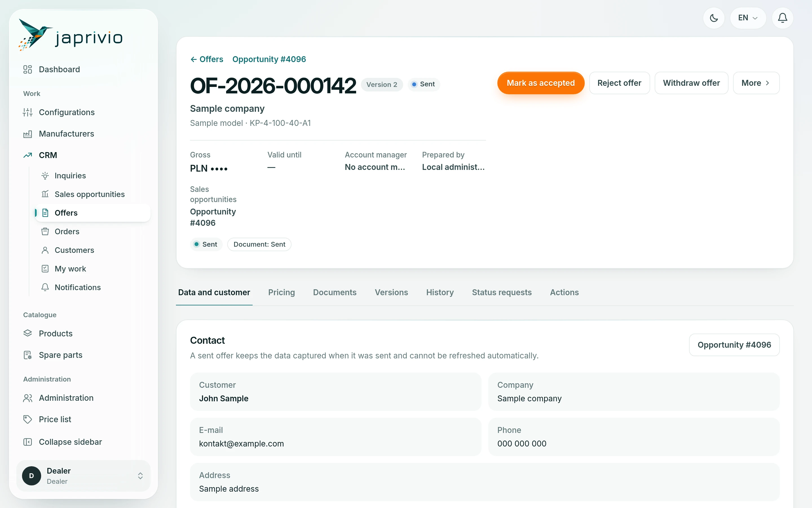Viewport: 812px width, 508px height.
Task: Expand the Dealer account switcher chevrons
Action: pos(140,476)
